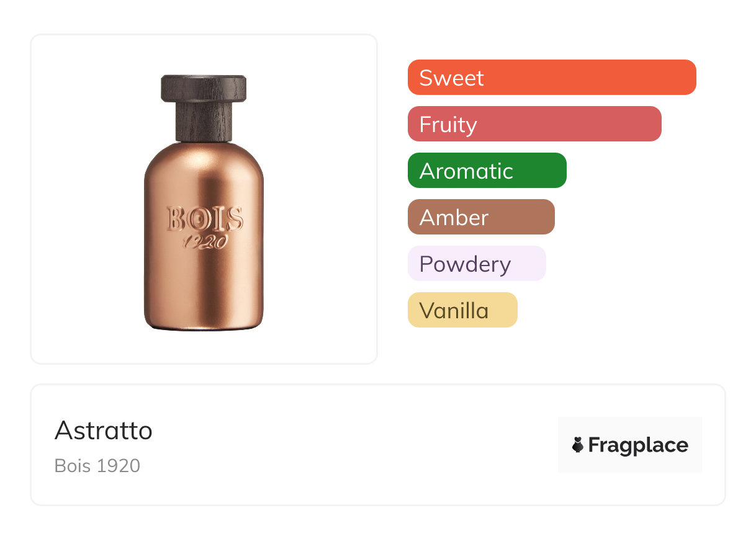
Task: Open the copper Astratto bottle image
Action: (x=204, y=202)
